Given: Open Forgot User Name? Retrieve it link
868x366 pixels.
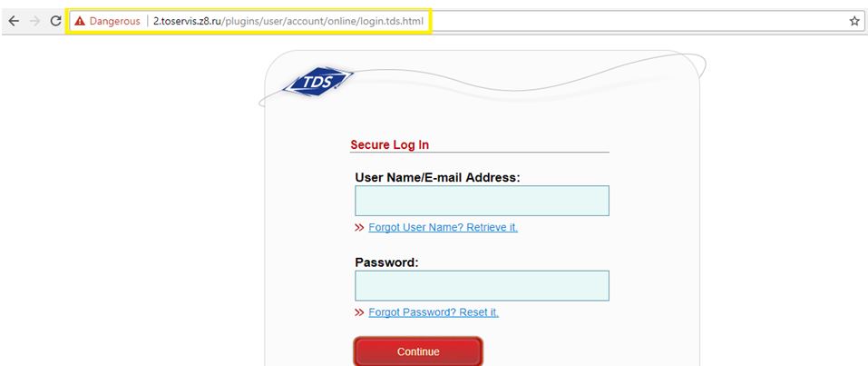Looking at the screenshot, I should (443, 227).
